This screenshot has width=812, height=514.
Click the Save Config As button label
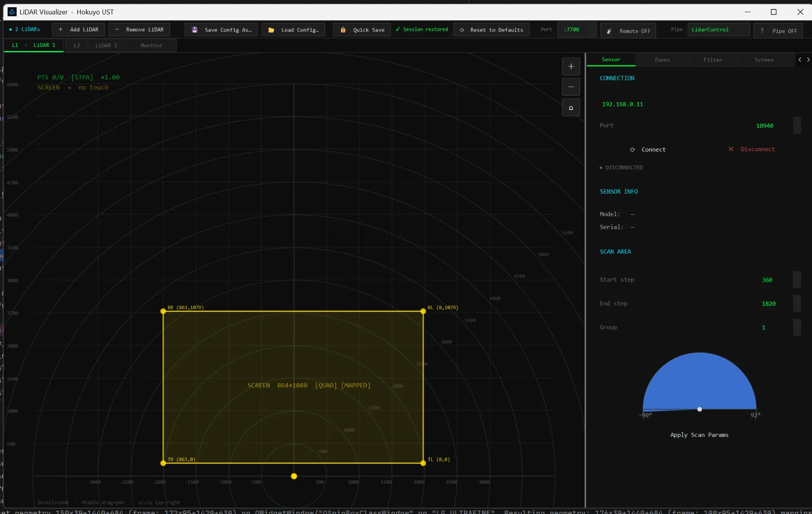click(228, 30)
